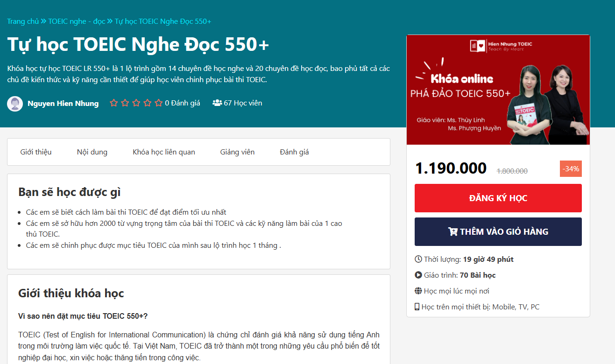This screenshot has width=615, height=364.
Task: Click the globe icon for Học mọi lúc mọi nơi
Action: click(x=418, y=291)
